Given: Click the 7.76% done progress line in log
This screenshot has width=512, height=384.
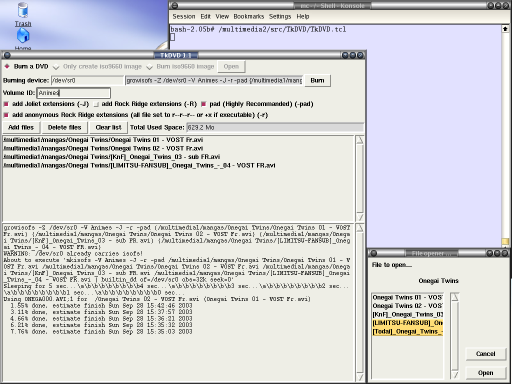Looking at the screenshot, I should pos(101,332).
